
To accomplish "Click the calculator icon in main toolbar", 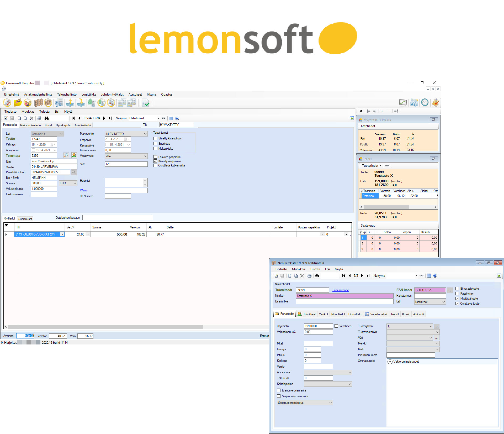I will [x=59, y=103].
